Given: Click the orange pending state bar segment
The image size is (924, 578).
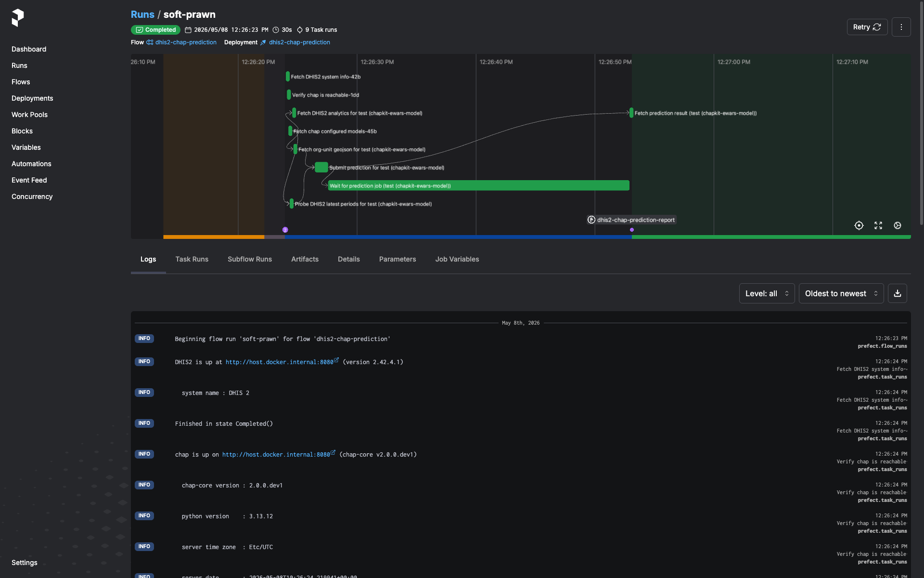Looking at the screenshot, I should pos(214,237).
